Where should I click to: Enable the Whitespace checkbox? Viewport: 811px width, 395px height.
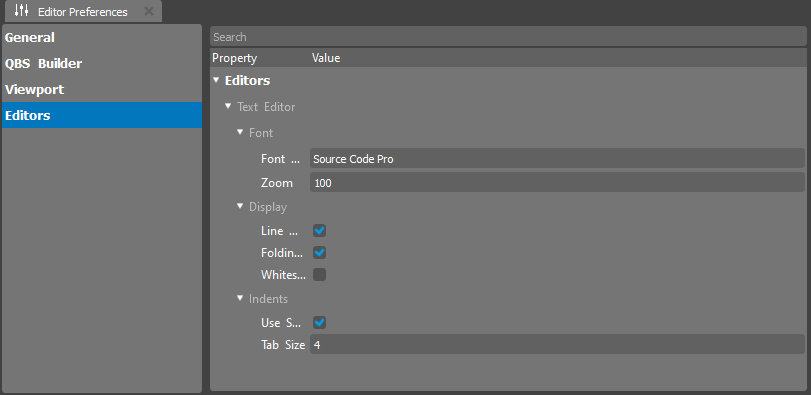[320, 275]
